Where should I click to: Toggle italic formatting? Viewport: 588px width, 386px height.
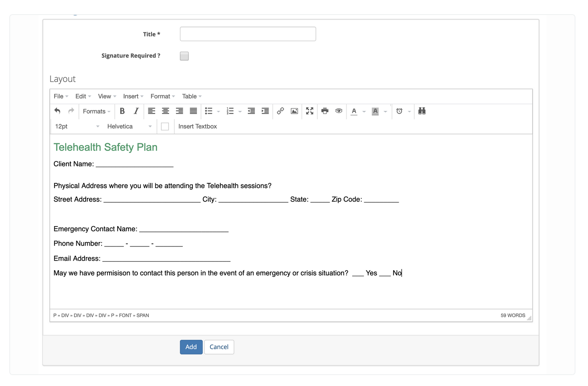(136, 111)
